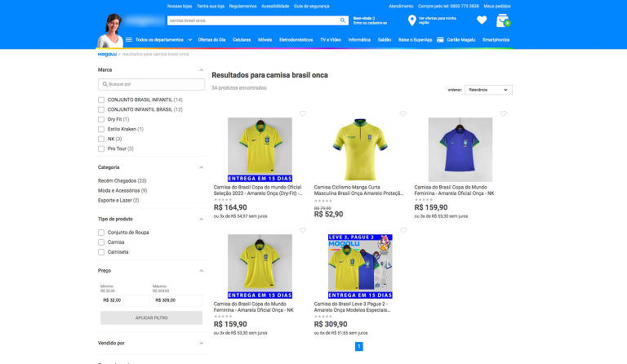This screenshot has height=364, width=627.
Task: Open the Móveis menu
Action: click(265, 40)
